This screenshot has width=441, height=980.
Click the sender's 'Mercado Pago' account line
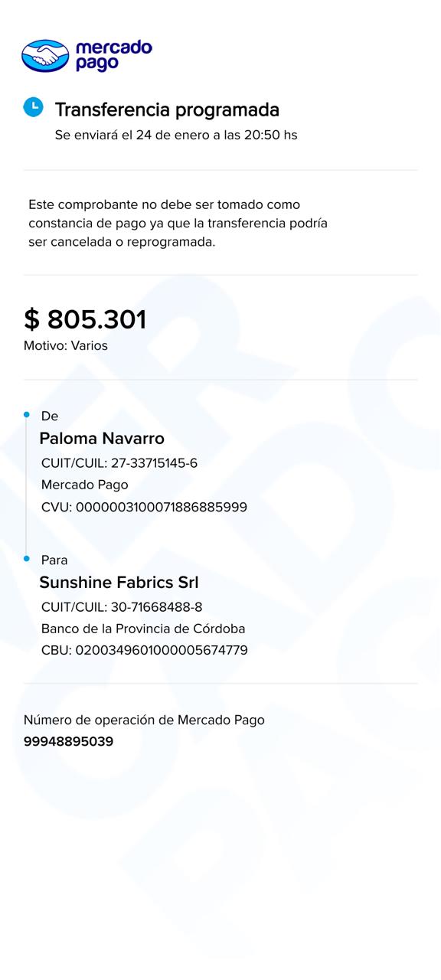(x=85, y=485)
